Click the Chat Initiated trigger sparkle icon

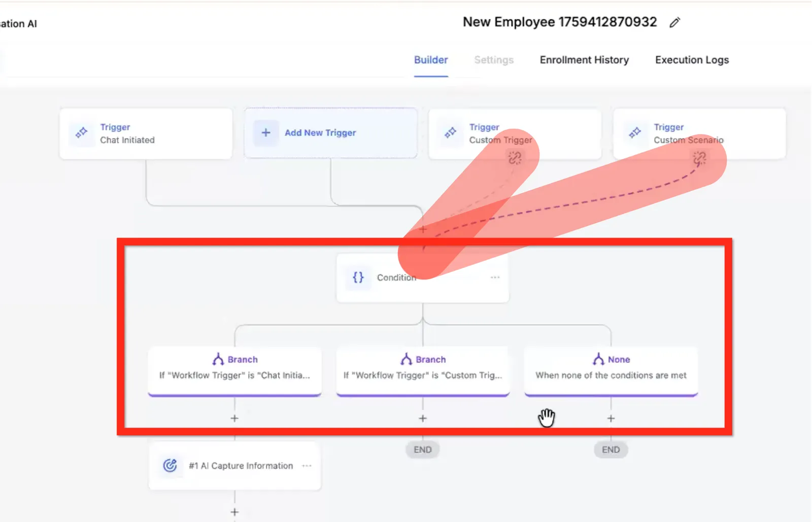[82, 133]
